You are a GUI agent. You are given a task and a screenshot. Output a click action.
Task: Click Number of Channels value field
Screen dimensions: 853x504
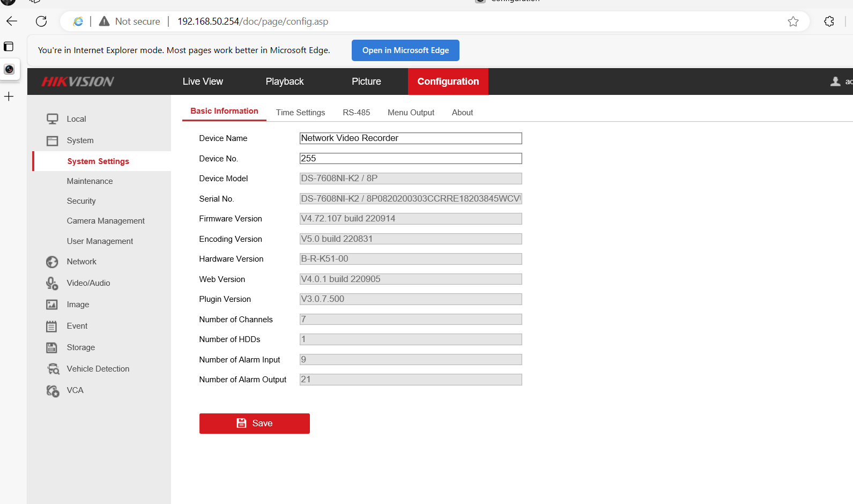tap(411, 320)
